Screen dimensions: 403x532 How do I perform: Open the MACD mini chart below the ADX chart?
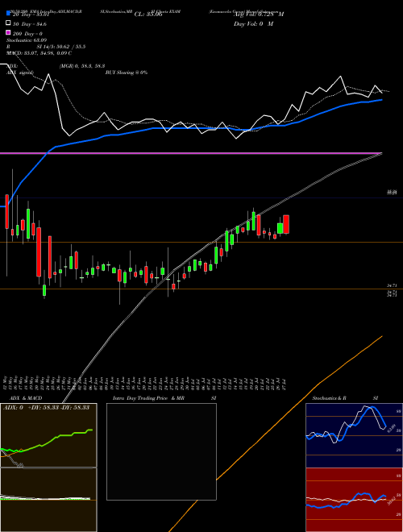click(x=48, y=500)
